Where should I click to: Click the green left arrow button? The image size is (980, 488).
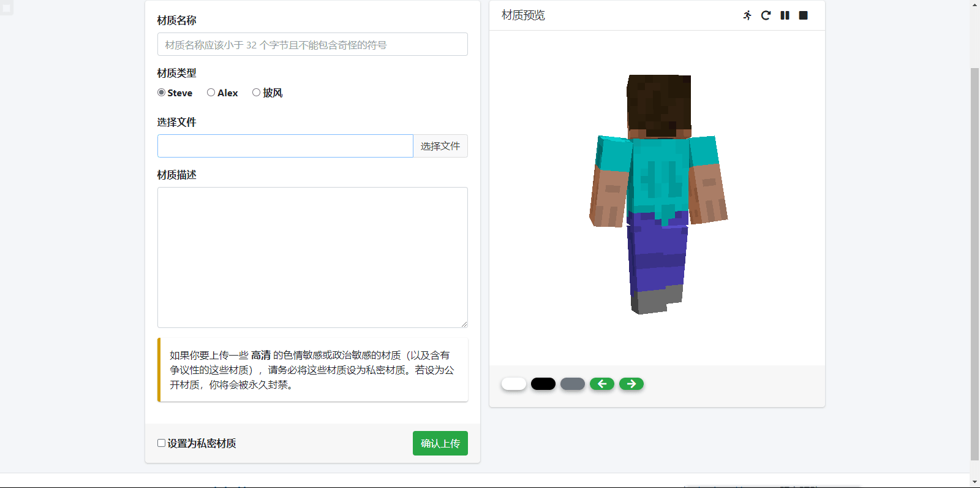602,384
